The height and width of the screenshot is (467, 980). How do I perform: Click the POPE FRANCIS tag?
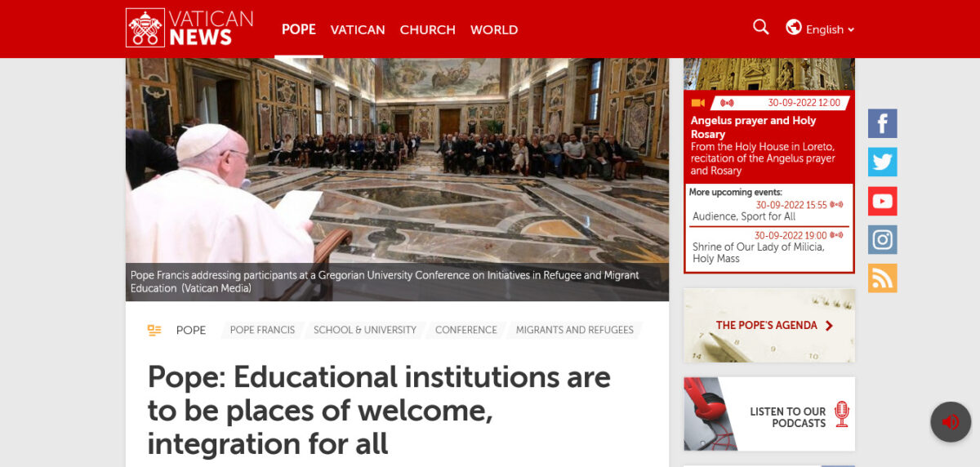pyautogui.click(x=262, y=330)
